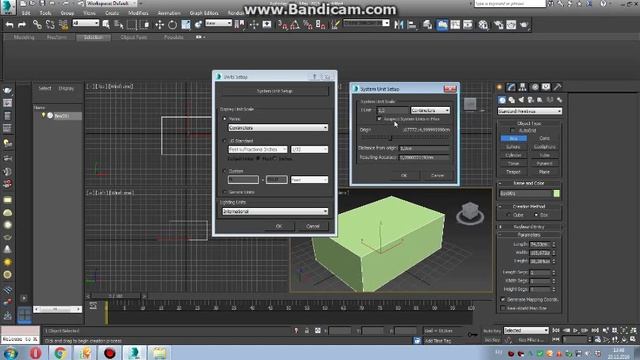Click the Render Production teapot icon
Screen dimensions: 640x360
524,25
